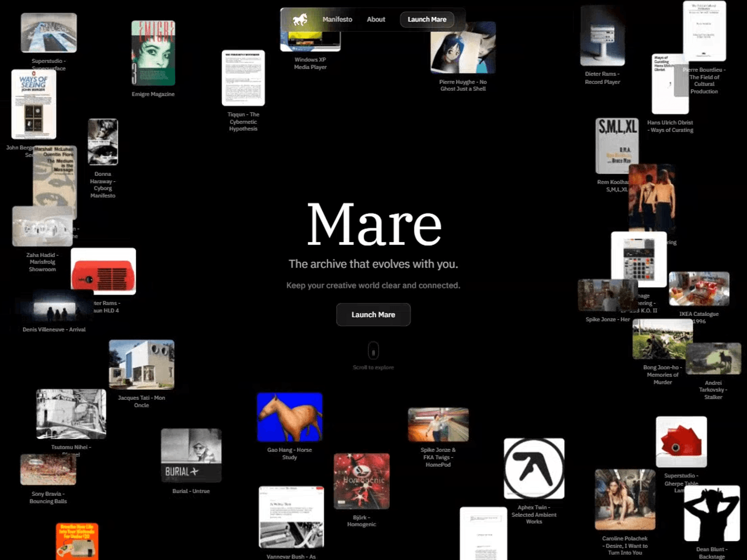
Task: Select the Dean Blunt Backstage silhouette image
Action: tap(712, 513)
